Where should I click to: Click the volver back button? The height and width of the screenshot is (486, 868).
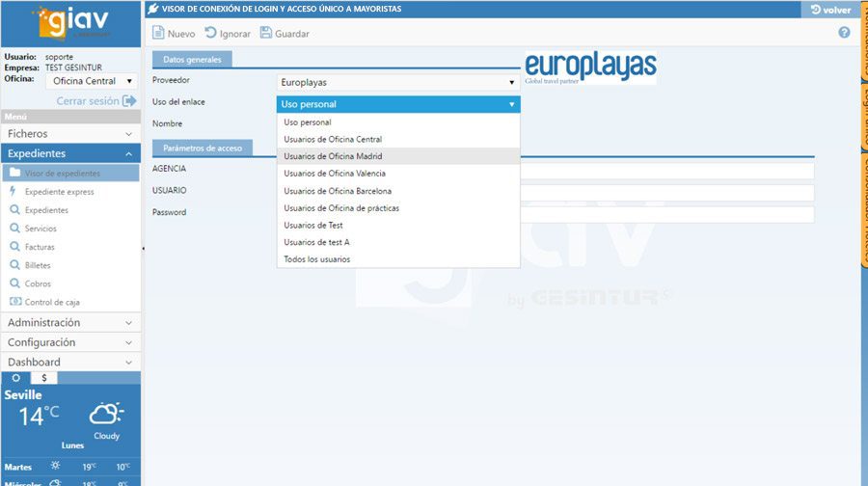coord(830,10)
